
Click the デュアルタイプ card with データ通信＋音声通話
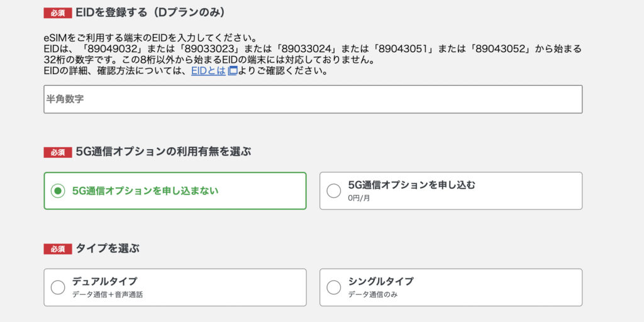click(175, 287)
